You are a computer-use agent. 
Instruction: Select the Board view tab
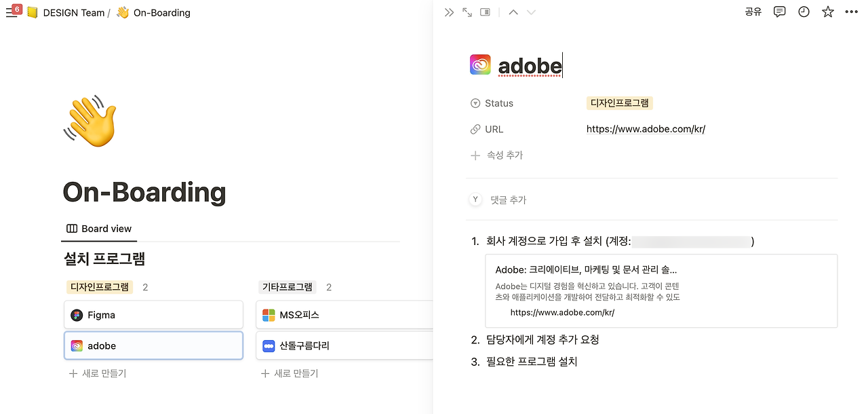click(x=99, y=229)
